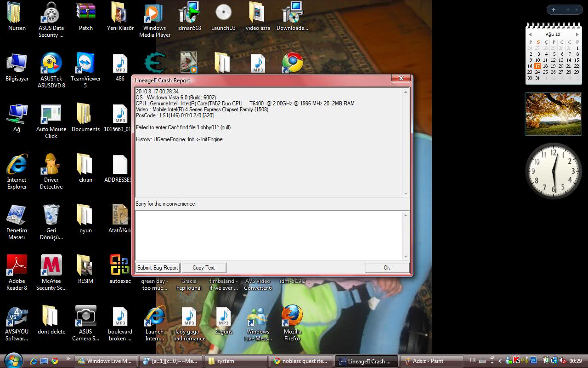Expand the quick launch overflow chevron
The image size is (588, 368).
[x=68, y=359]
